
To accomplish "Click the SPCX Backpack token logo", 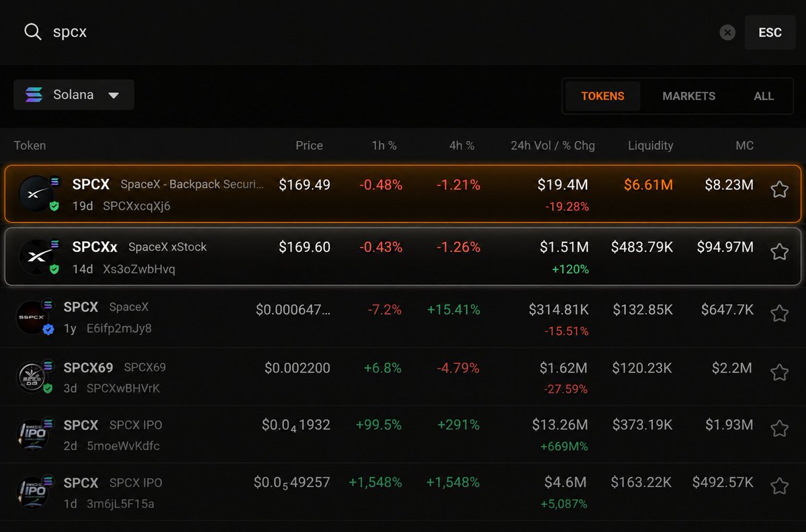I will (x=36, y=193).
